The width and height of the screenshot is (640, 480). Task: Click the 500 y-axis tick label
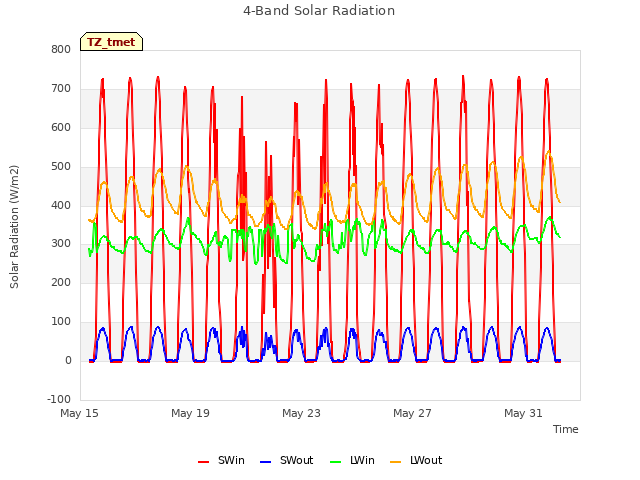[61, 167]
